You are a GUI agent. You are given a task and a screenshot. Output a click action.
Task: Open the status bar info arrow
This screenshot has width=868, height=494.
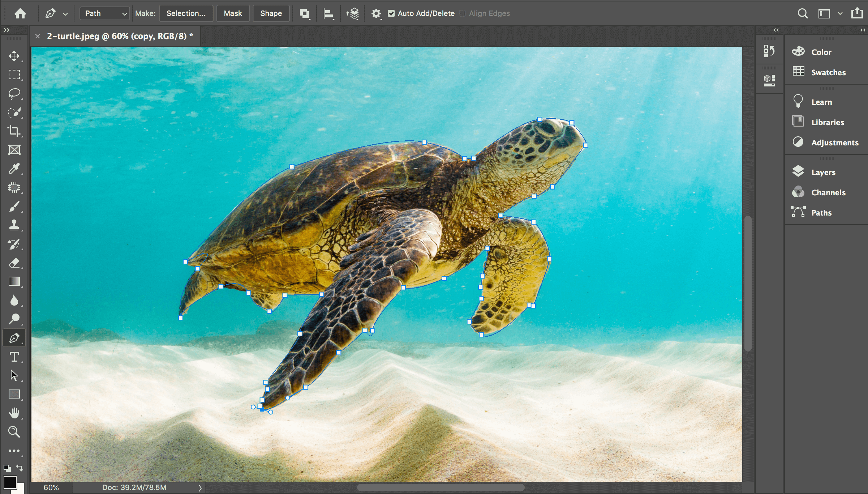coord(200,488)
